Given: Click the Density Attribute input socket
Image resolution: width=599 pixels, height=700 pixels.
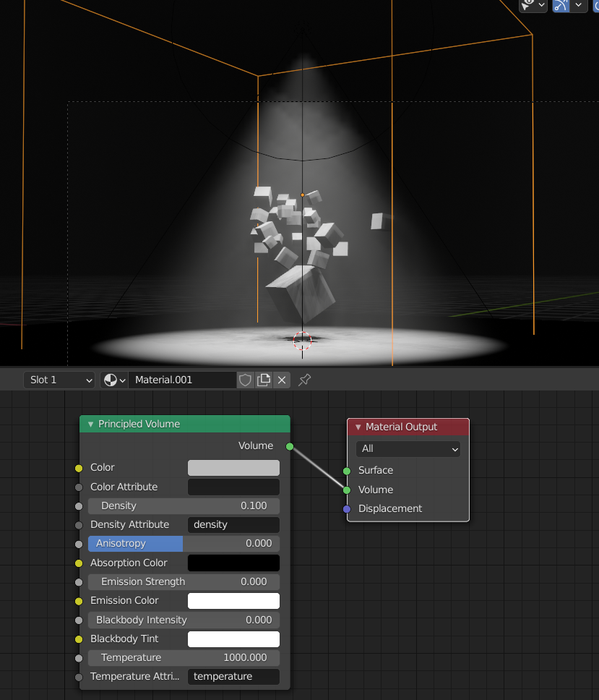Looking at the screenshot, I should tap(79, 526).
